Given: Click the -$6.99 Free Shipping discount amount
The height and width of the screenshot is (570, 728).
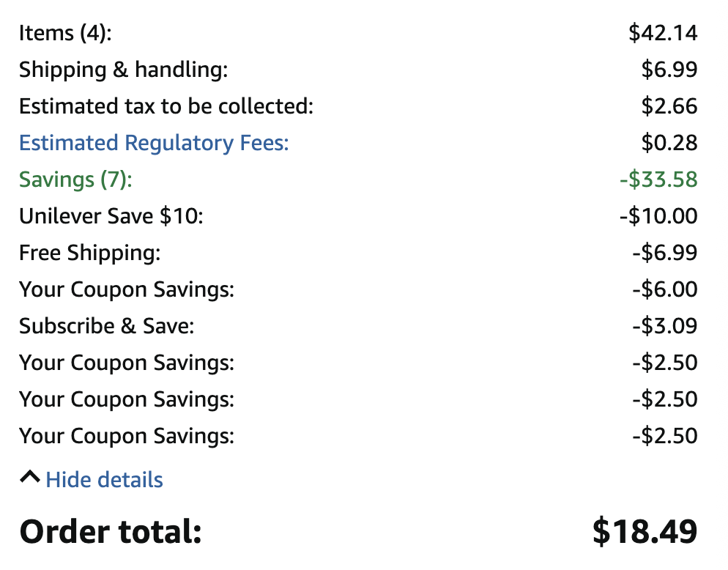Looking at the screenshot, I should [664, 253].
